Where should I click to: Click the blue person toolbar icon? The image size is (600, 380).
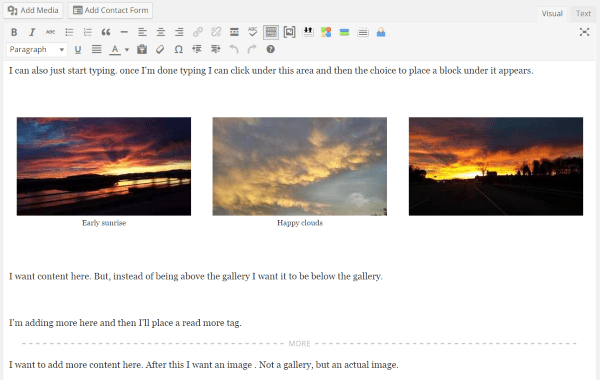pyautogui.click(x=381, y=32)
